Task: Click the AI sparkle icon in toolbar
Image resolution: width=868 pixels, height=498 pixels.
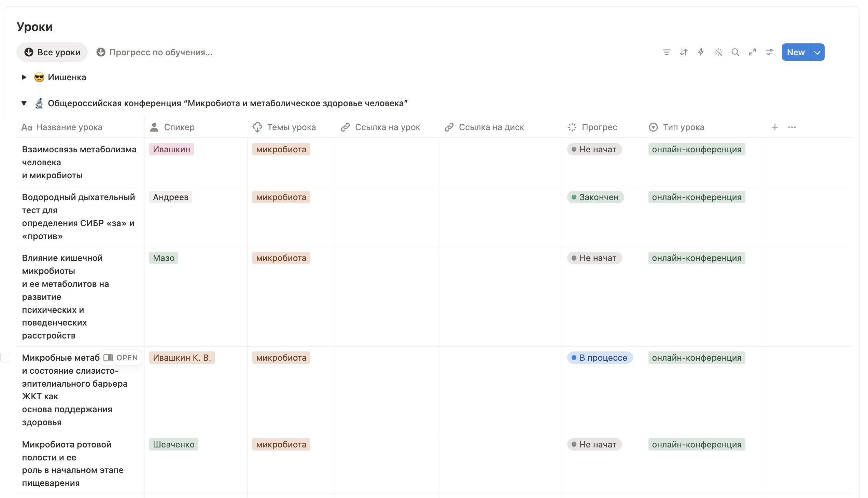Action: point(718,52)
